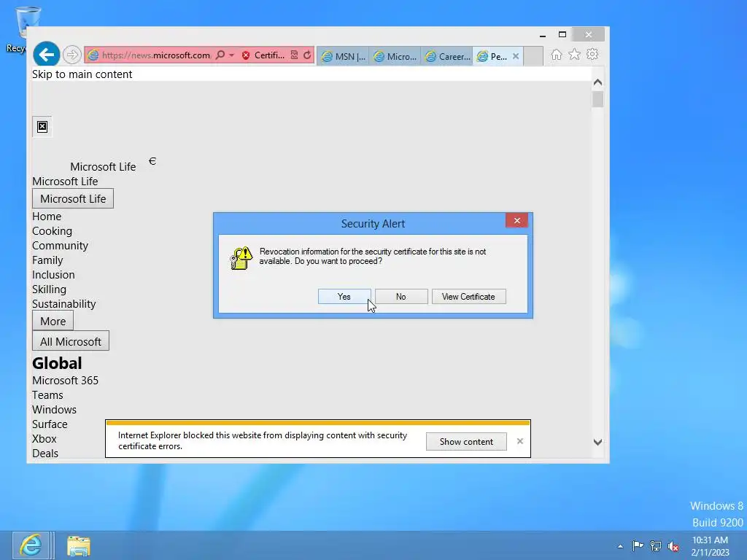Open the network tray icon
Screen dimensions: 747x560
coord(656,546)
